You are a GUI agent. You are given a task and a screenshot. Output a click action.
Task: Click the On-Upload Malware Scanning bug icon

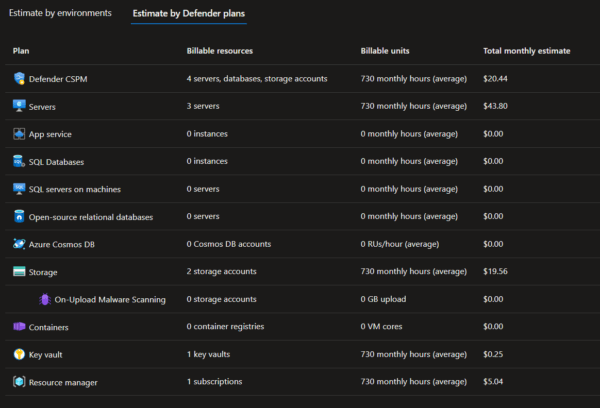point(45,299)
